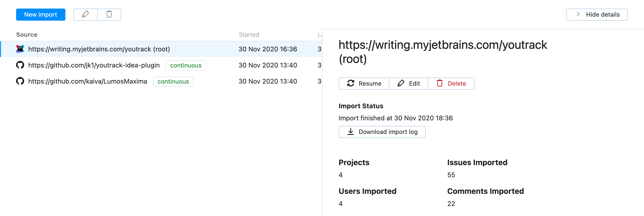
Task: Click the red Delete button
Action: pos(451,84)
